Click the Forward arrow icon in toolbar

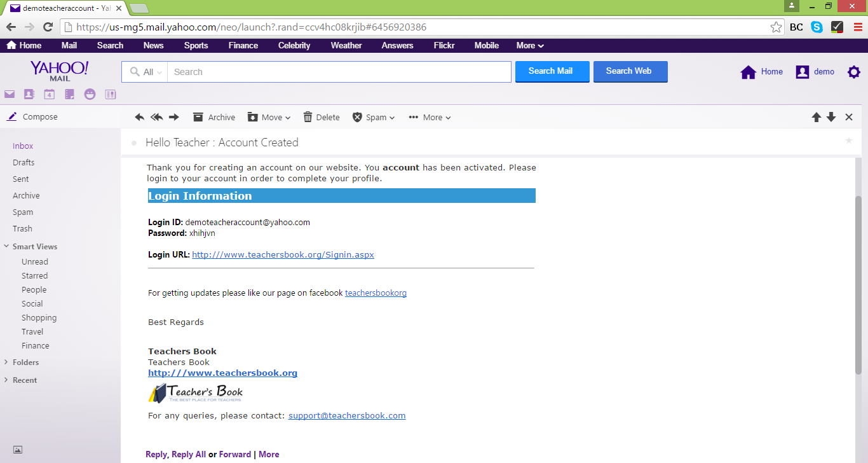click(x=174, y=117)
